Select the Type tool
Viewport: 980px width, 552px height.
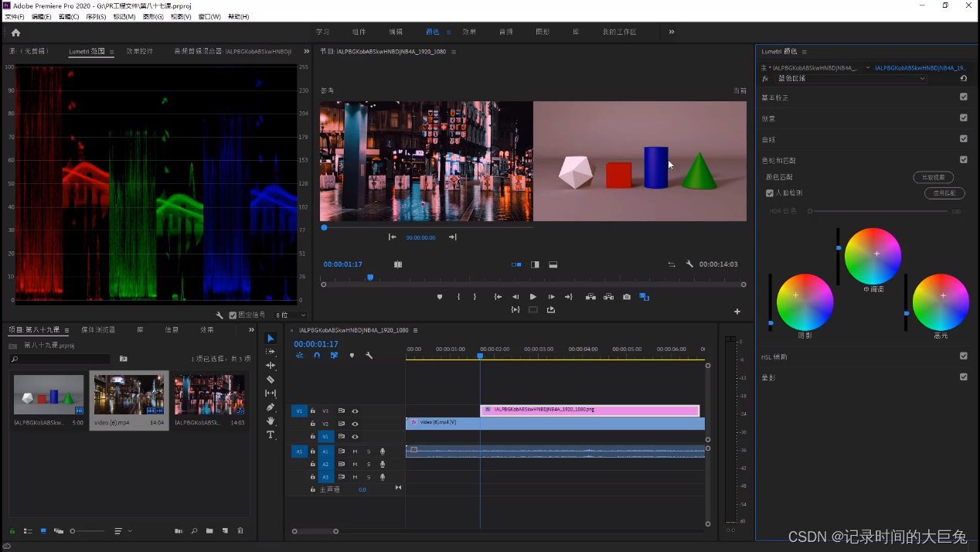pos(271,435)
